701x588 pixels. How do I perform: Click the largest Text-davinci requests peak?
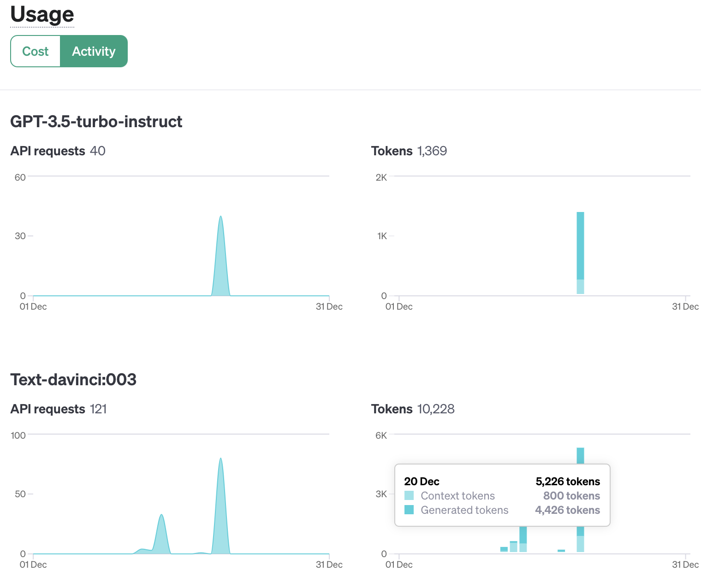pyautogui.click(x=221, y=506)
